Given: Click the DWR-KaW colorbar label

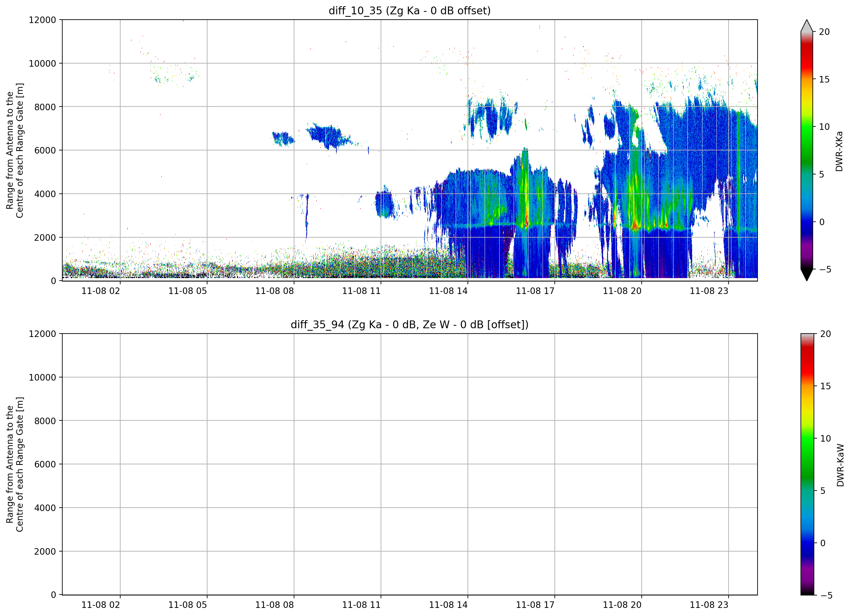Looking at the screenshot, I should 840,465.
